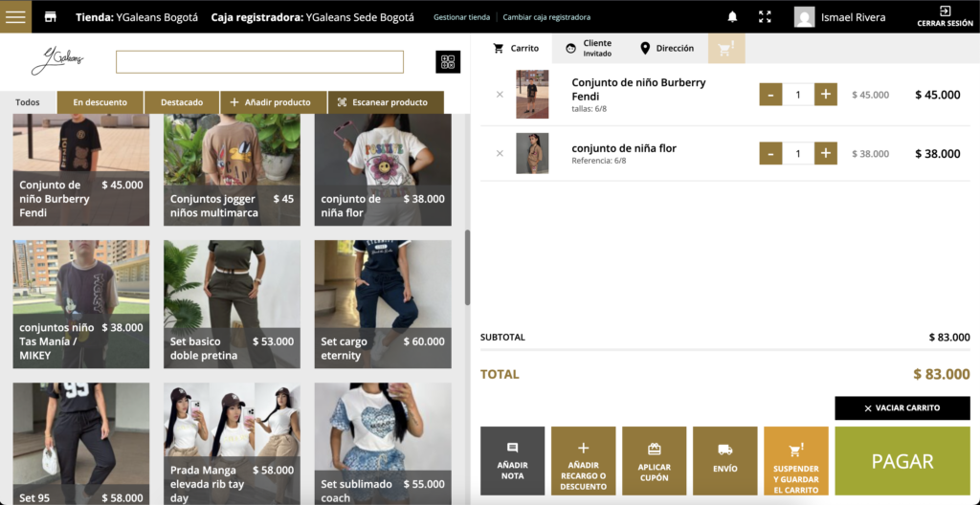Click 'tallas: 6/8' text in cart

click(589, 109)
